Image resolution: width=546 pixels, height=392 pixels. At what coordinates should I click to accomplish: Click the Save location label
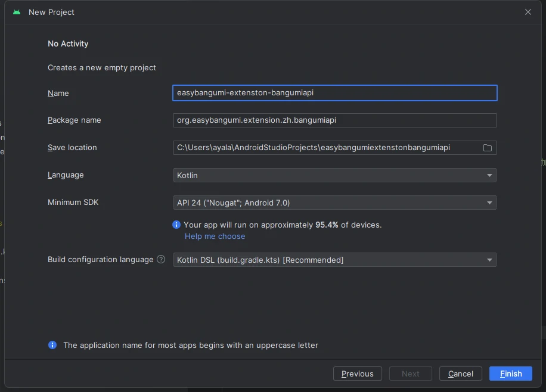tap(72, 148)
